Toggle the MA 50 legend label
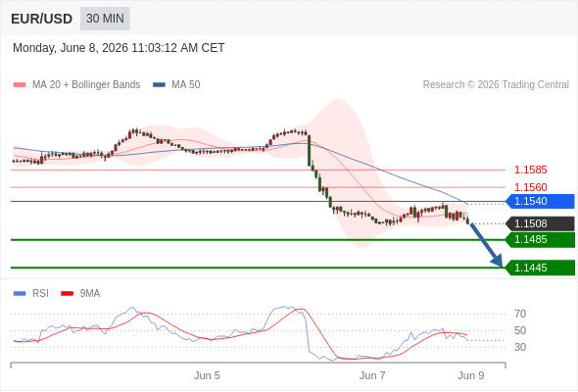Screen dimensions: 578x392 pos(186,85)
